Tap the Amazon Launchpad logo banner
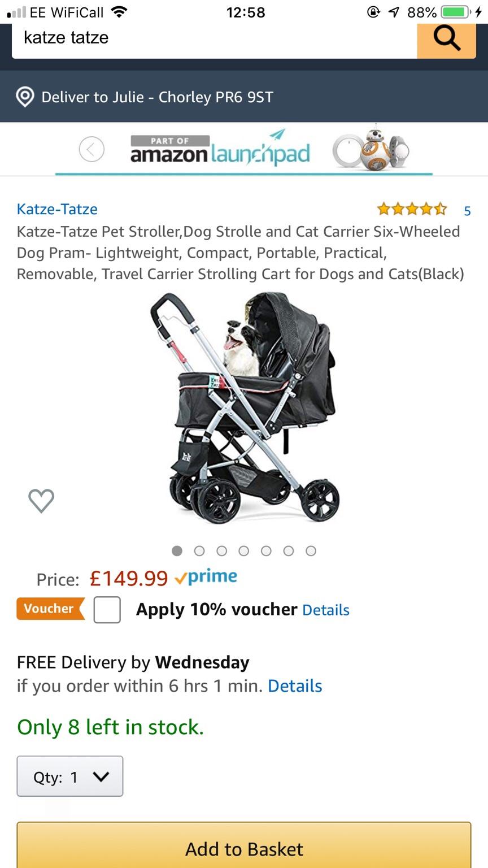Viewport: 488px width, 868px height. [x=220, y=150]
